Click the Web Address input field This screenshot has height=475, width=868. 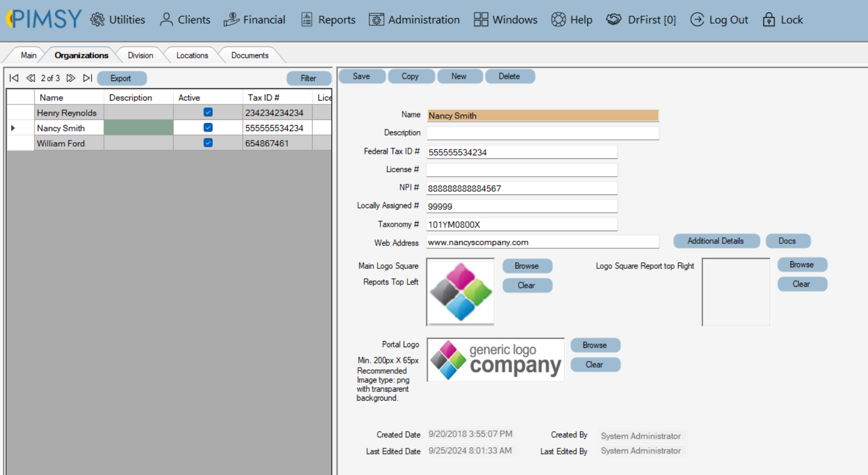pyautogui.click(x=541, y=242)
